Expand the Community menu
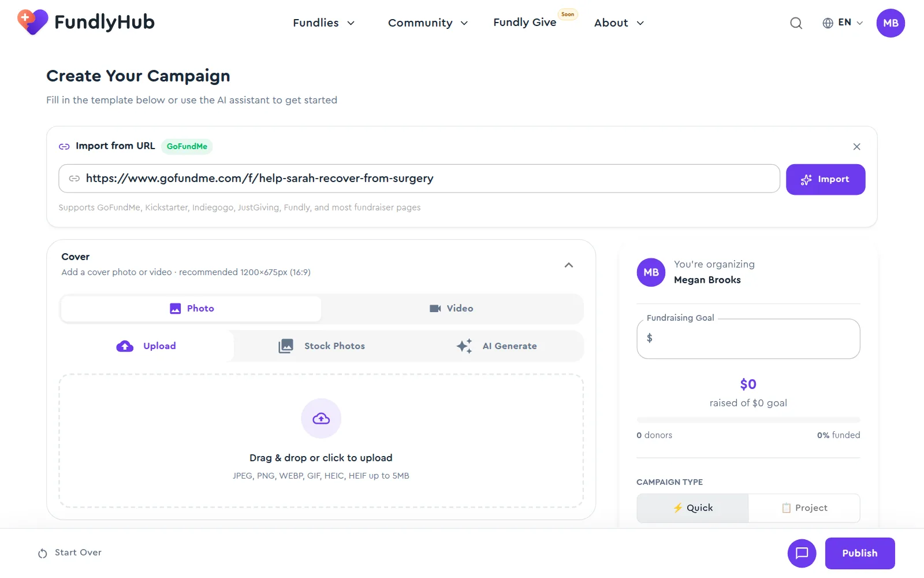The image size is (924, 578). pos(427,23)
